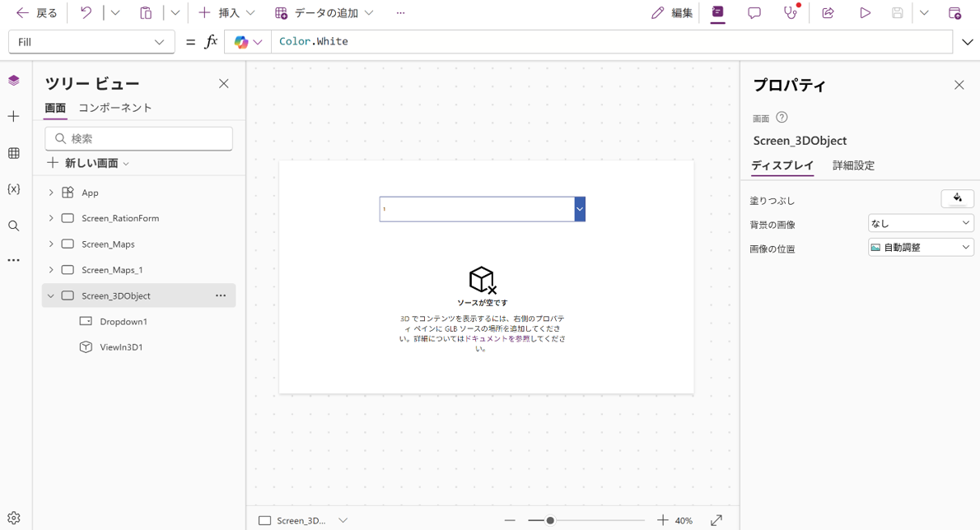980x530 pixels.
Task: Expand the Screen_RationForm tree node
Action: pyautogui.click(x=51, y=218)
